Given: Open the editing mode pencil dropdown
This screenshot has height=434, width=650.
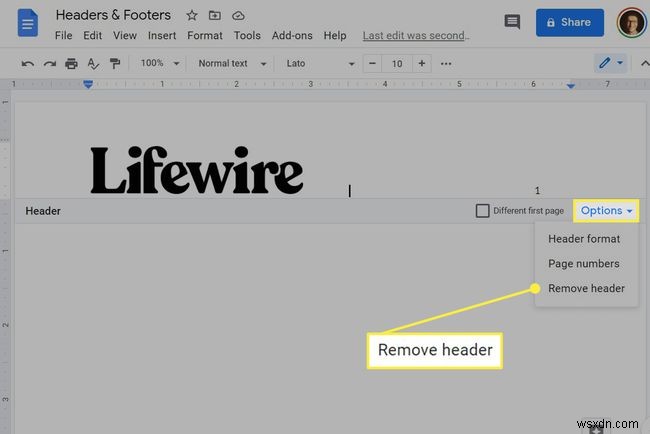Looking at the screenshot, I should [611, 63].
